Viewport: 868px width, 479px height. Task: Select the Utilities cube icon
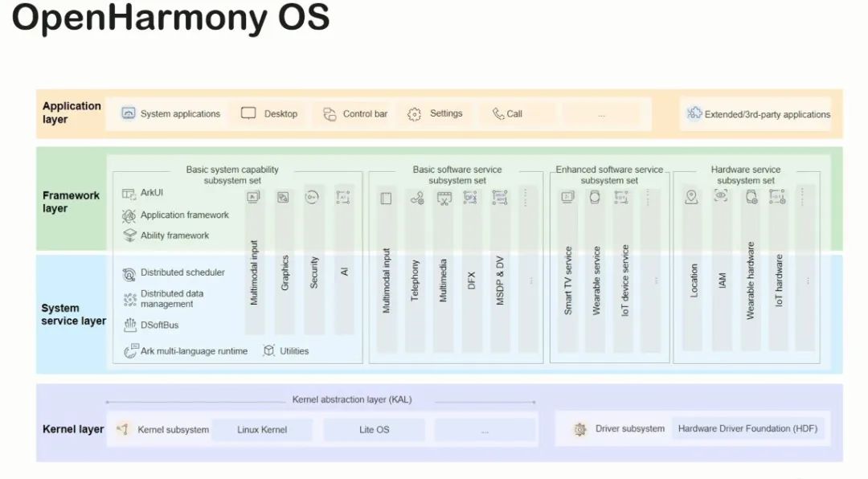click(x=269, y=350)
